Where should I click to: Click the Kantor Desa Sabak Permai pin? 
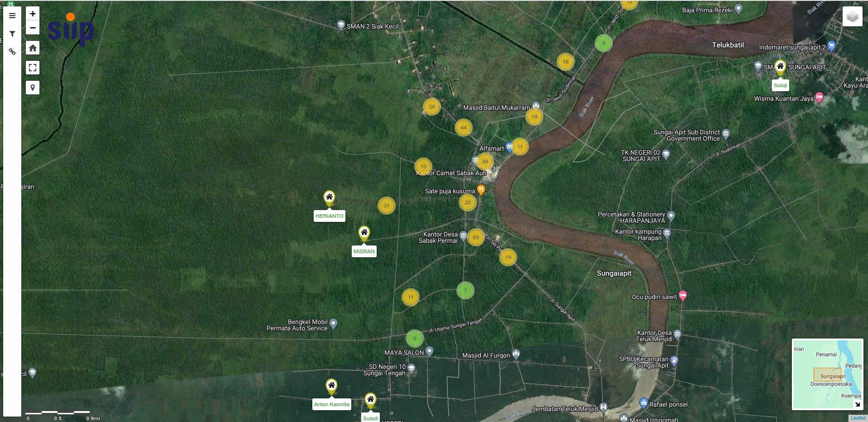coord(463,236)
